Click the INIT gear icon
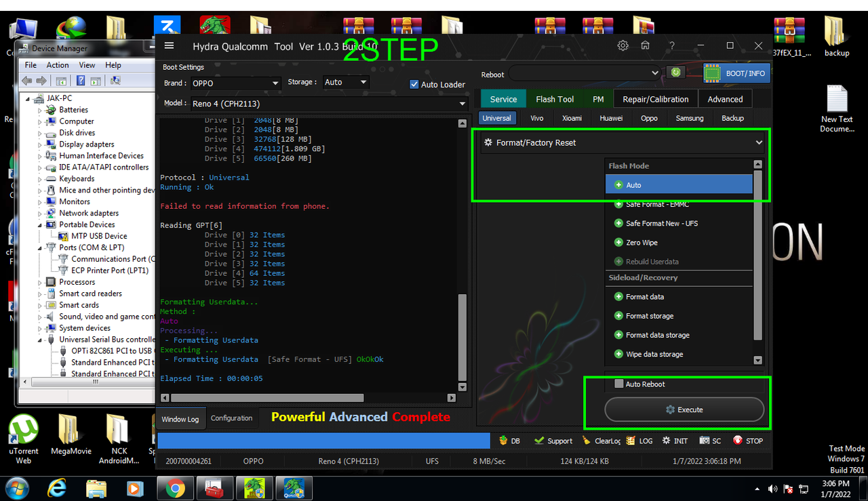 pos(675,441)
